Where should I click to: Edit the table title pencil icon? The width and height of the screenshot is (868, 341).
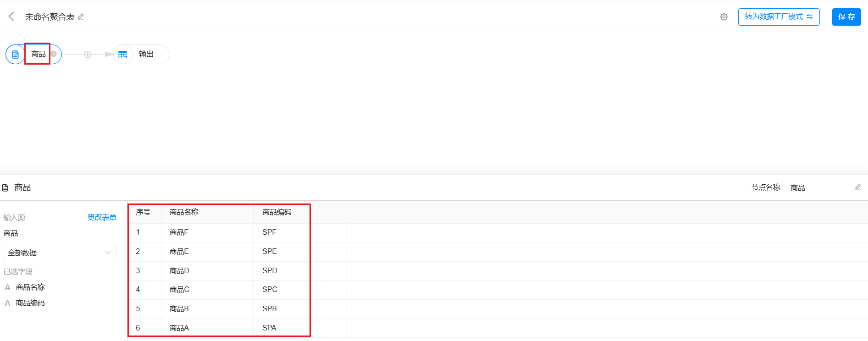click(81, 17)
